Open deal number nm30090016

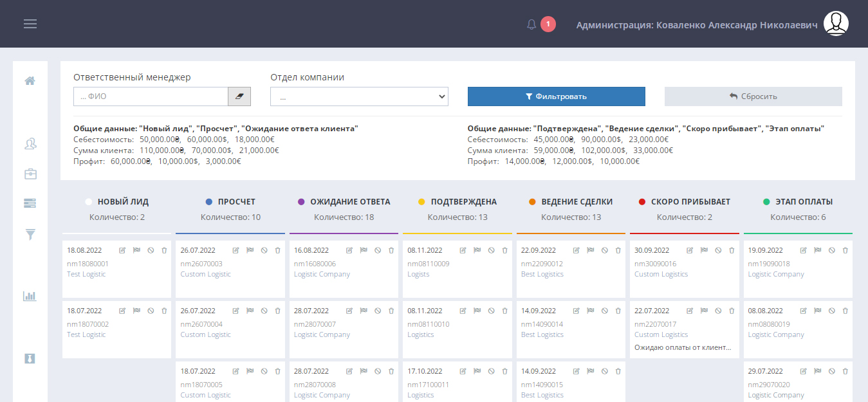tap(655, 264)
